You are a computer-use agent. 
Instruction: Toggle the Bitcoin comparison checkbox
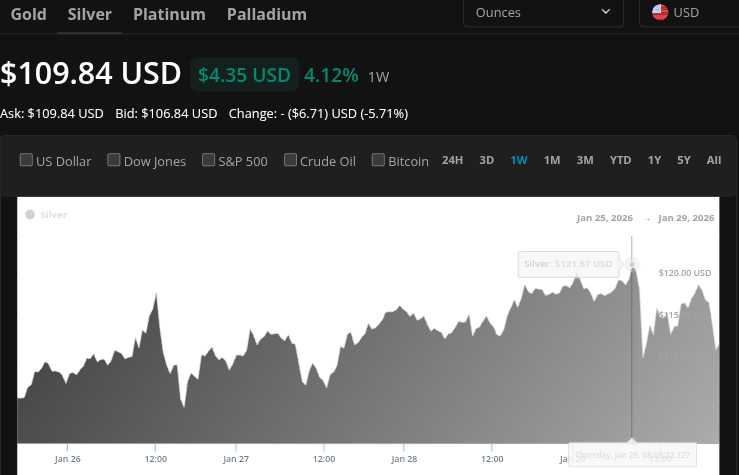378,160
